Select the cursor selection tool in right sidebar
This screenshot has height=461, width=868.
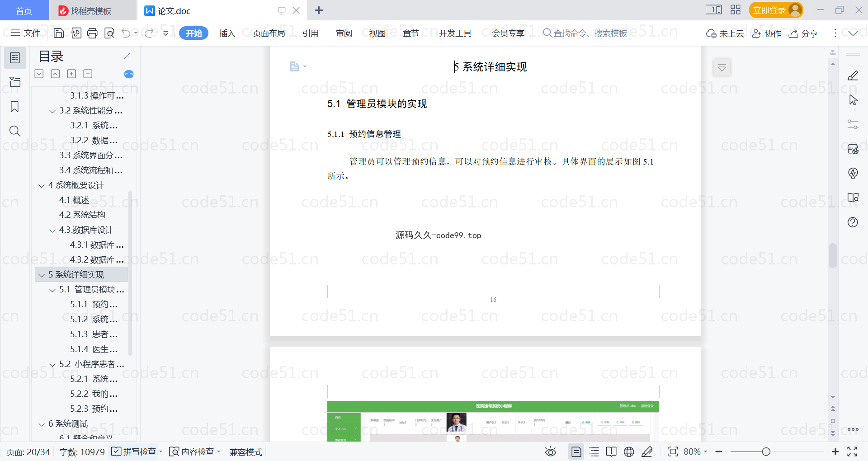[853, 100]
